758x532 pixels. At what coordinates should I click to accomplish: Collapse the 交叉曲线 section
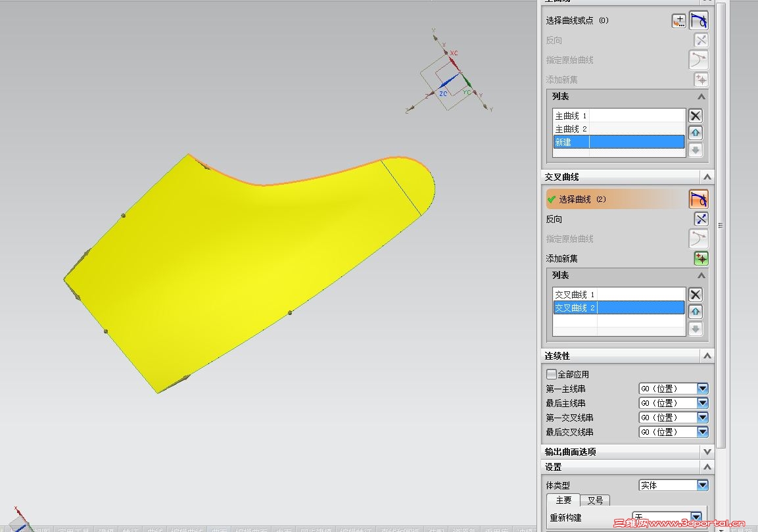[x=707, y=177]
